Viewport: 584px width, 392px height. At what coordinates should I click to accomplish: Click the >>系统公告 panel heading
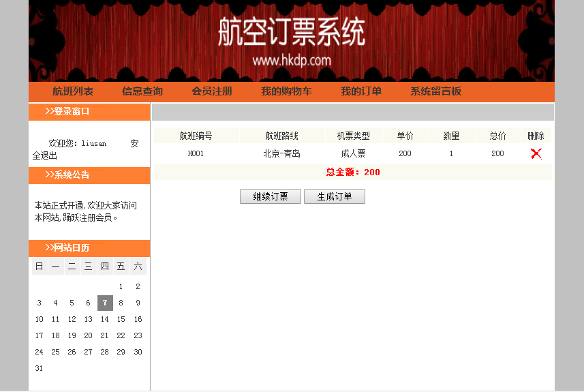(x=67, y=175)
